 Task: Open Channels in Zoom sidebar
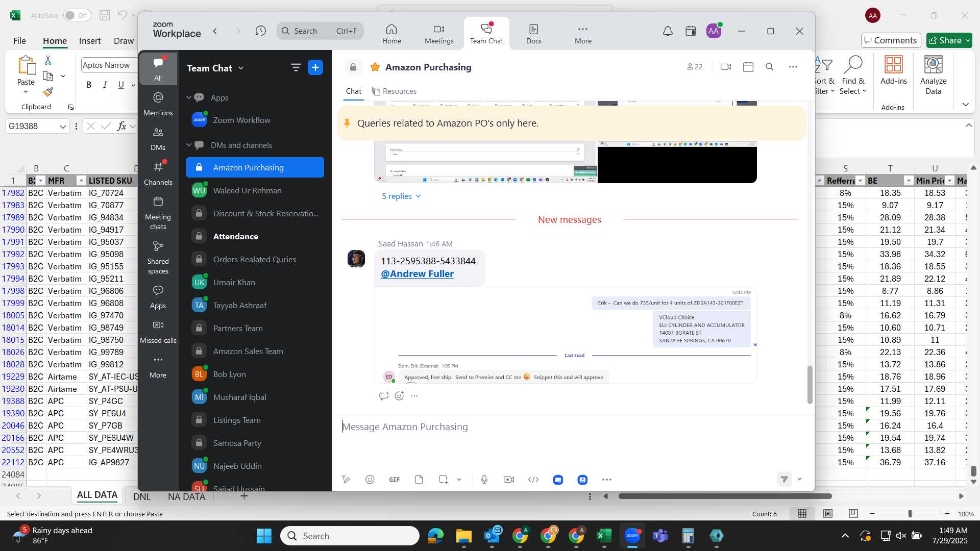point(158,173)
